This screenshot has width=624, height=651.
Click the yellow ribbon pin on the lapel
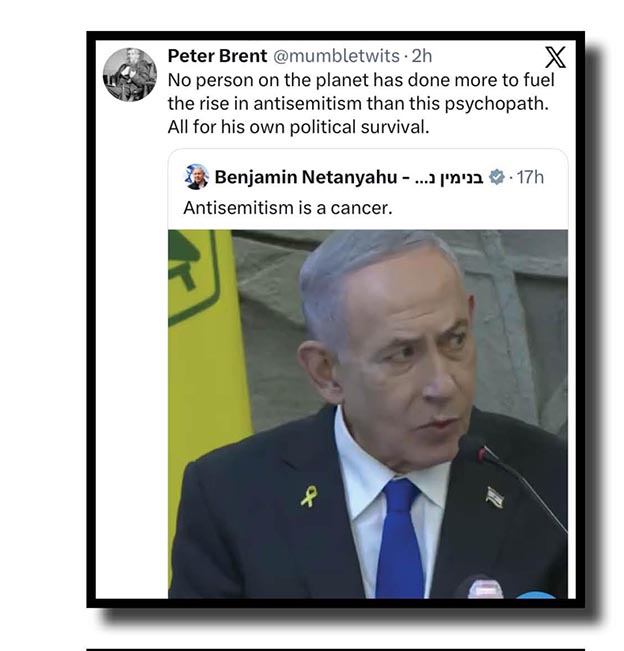(309, 496)
